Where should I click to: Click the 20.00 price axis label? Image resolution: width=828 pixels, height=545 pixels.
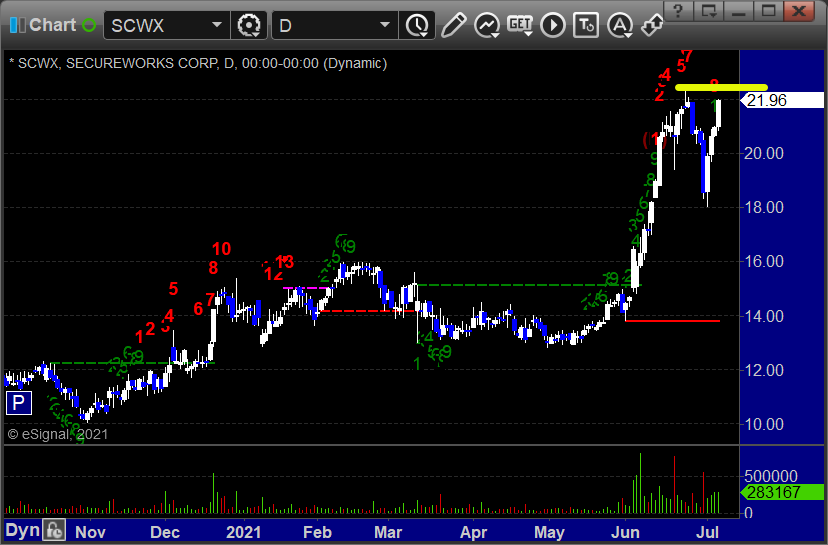pyautogui.click(x=764, y=153)
